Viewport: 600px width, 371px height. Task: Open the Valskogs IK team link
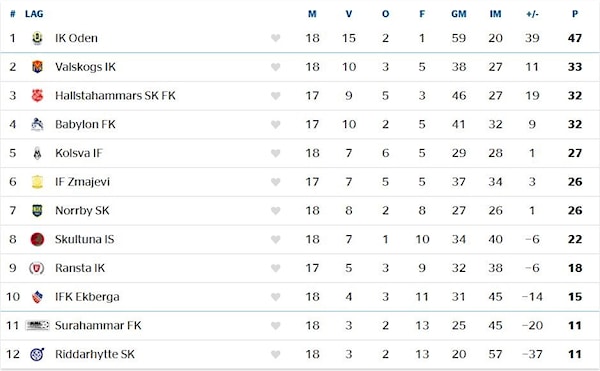click(85, 67)
